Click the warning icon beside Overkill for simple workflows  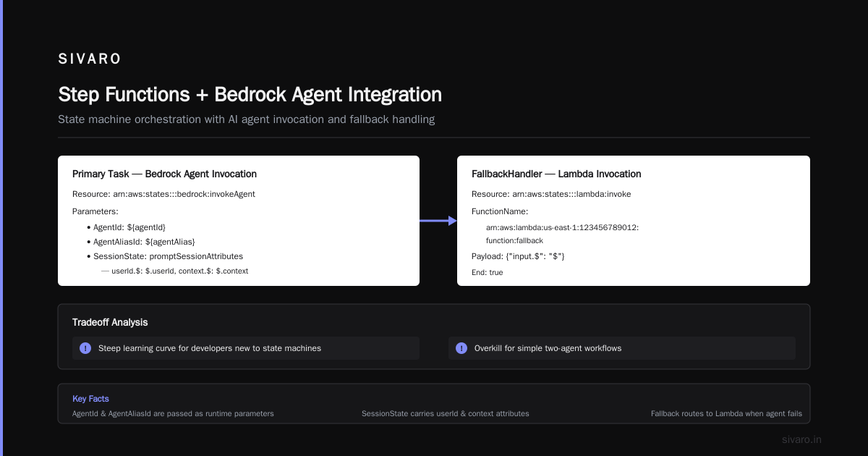coord(461,348)
